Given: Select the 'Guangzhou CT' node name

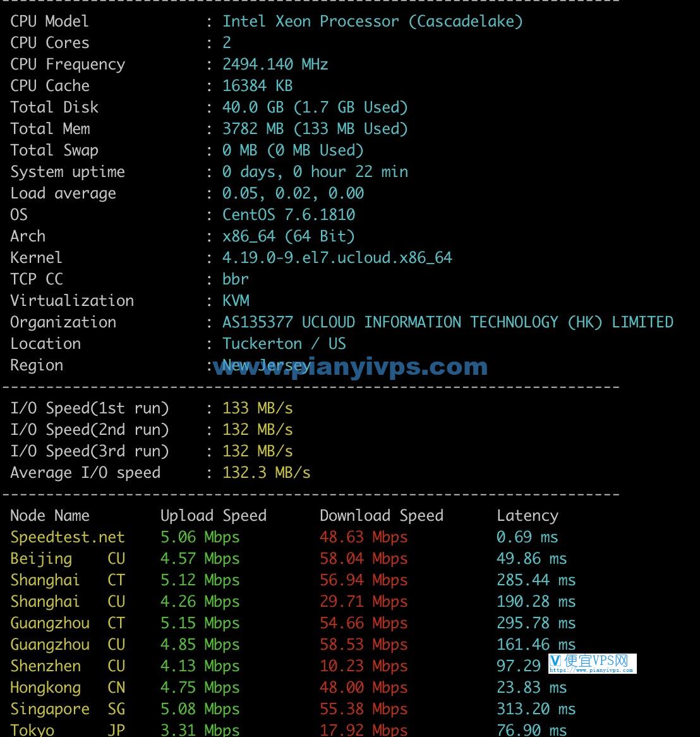Looking at the screenshot, I should point(68,623).
